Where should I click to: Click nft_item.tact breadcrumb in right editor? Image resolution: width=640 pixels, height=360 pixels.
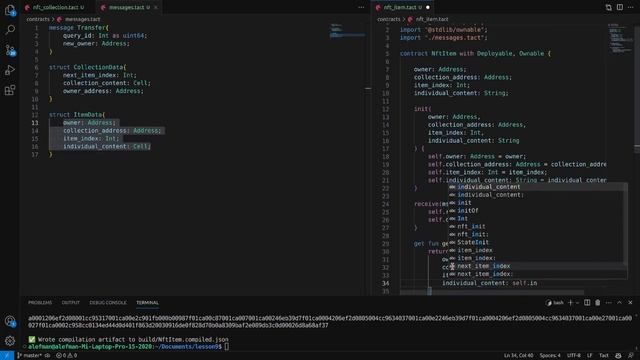coord(432,19)
